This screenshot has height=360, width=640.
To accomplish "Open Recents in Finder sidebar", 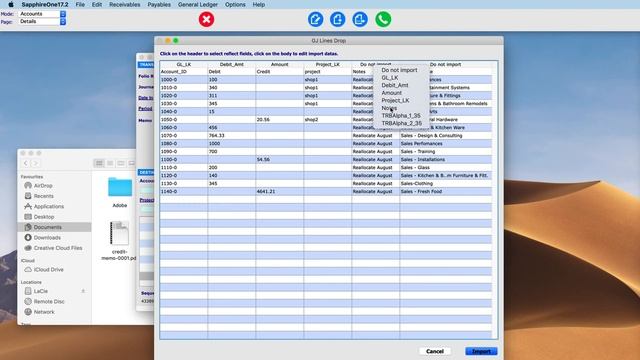I will click(x=43, y=196).
